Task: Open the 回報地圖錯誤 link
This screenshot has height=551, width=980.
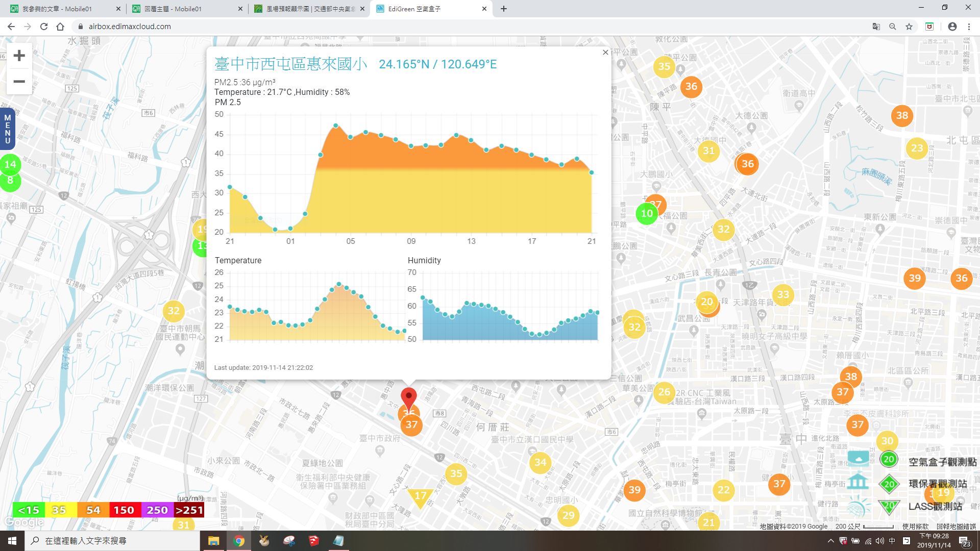Action: (x=956, y=526)
